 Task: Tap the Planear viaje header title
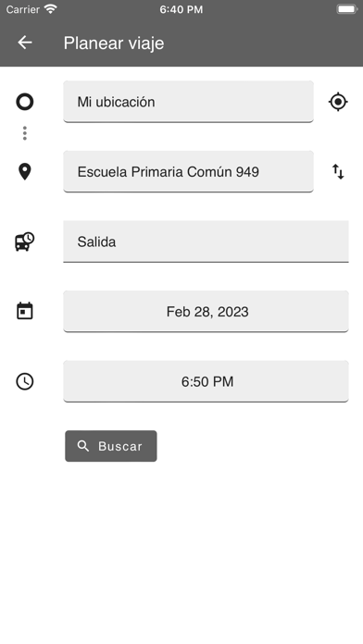(x=114, y=43)
